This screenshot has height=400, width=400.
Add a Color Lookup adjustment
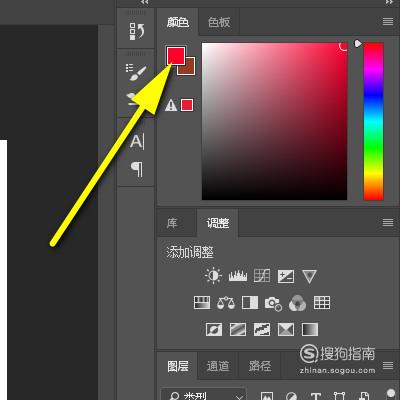(x=322, y=303)
